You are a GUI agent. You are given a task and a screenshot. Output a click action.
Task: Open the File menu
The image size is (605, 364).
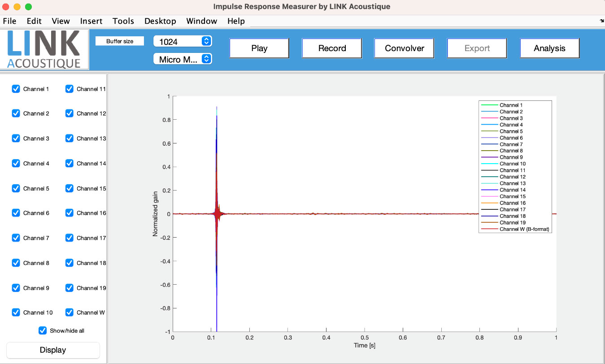(9, 21)
